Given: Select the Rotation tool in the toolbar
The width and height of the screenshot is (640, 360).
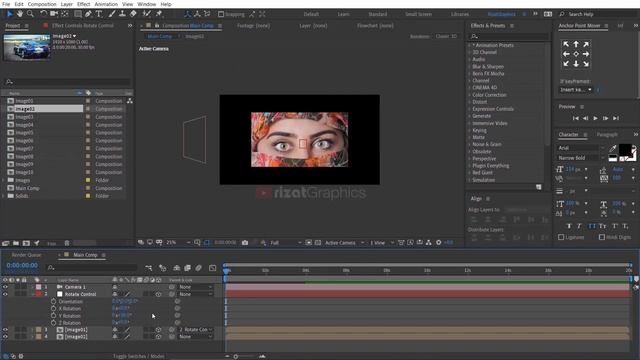Looking at the screenshot, I should (x=43, y=14).
